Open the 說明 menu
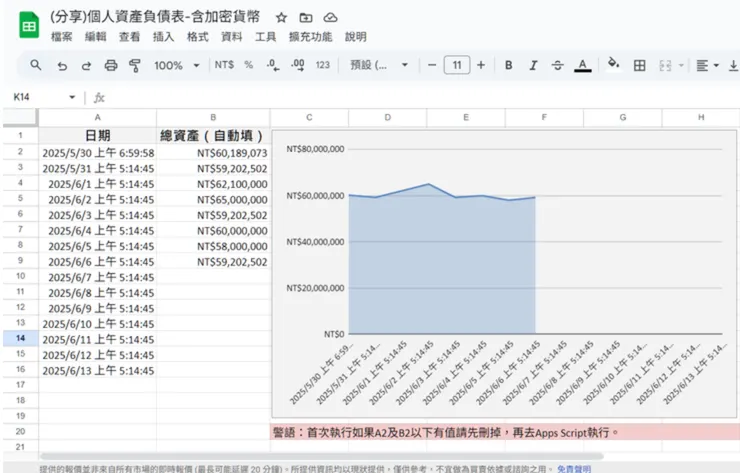This screenshot has height=473, width=740. tap(356, 37)
